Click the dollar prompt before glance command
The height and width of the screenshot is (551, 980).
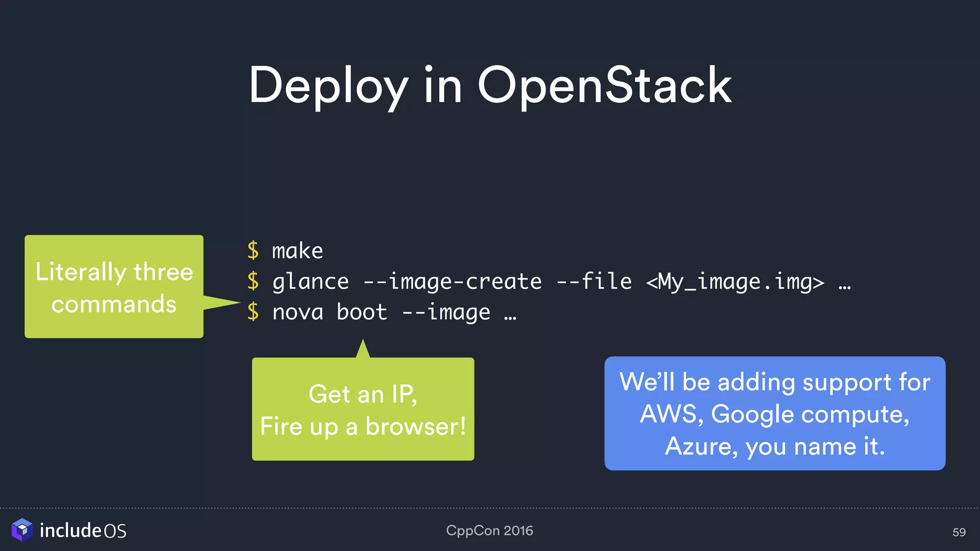[x=253, y=281]
